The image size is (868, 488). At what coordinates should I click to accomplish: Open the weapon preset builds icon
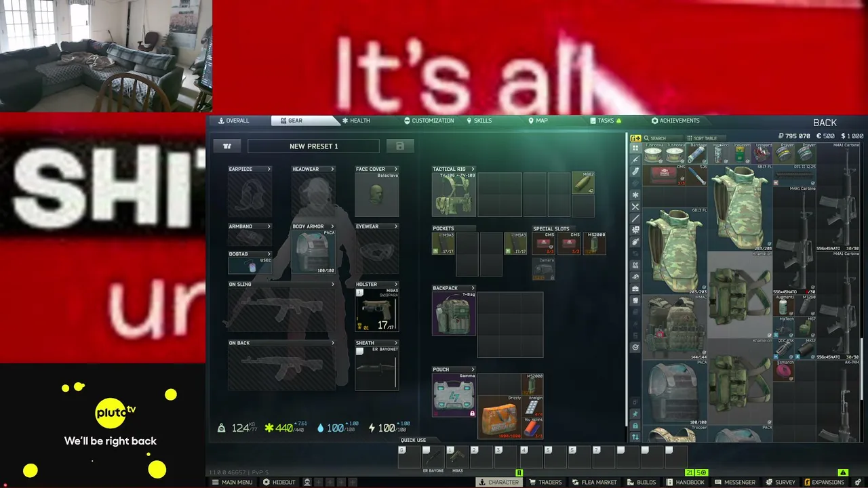pyautogui.click(x=227, y=146)
